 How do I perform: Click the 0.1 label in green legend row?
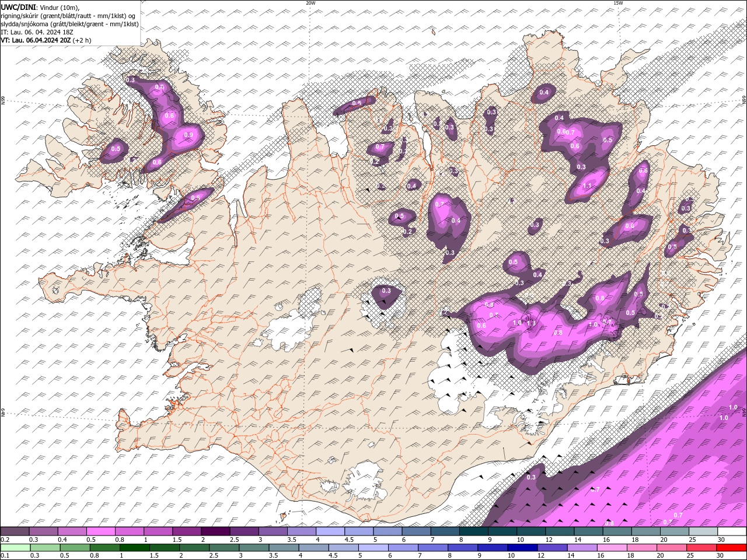4,556
